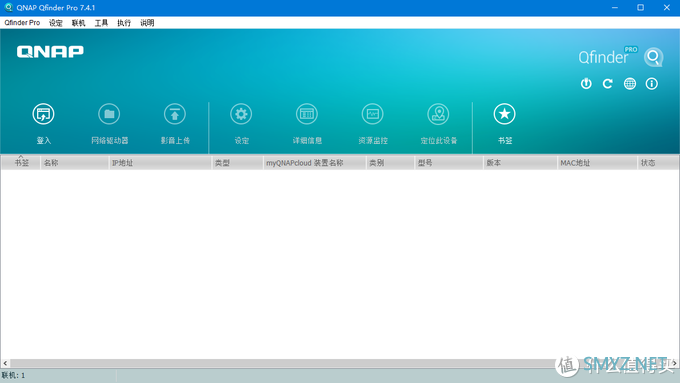Click the QNAP logo
Image resolution: width=680 pixels, height=383 pixels.
(50, 52)
